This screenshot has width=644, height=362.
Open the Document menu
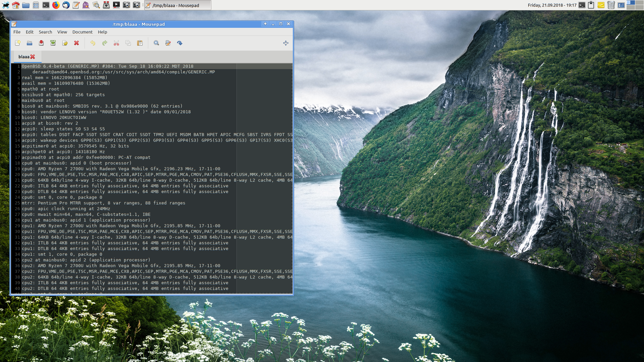click(82, 32)
